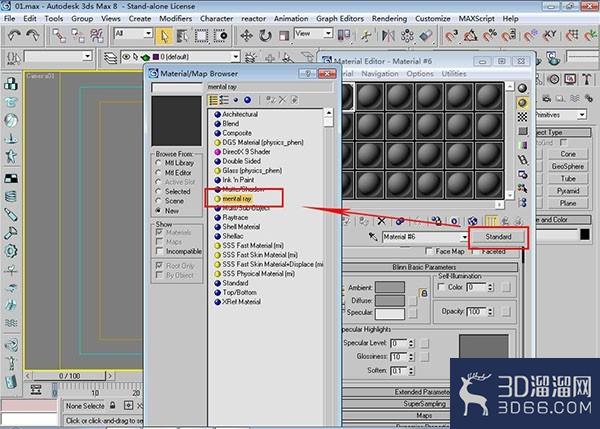
Task: Click the Pyramid primitive button
Action: coord(568,191)
